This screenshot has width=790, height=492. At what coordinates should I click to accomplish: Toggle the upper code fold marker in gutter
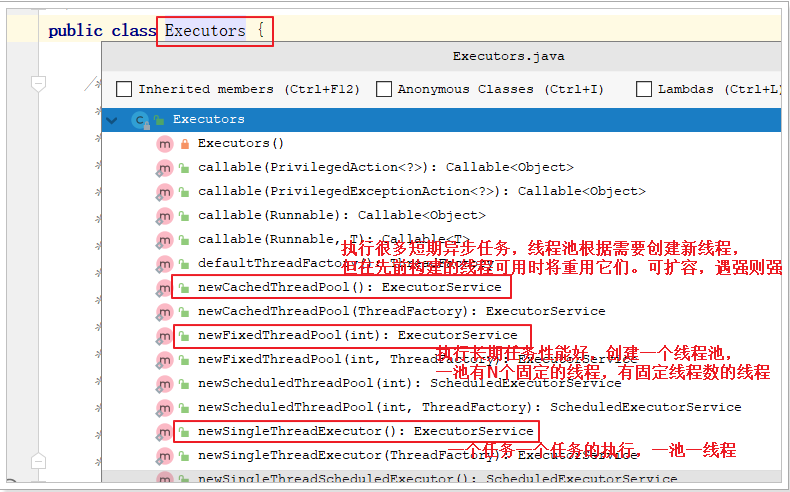click(x=37, y=82)
